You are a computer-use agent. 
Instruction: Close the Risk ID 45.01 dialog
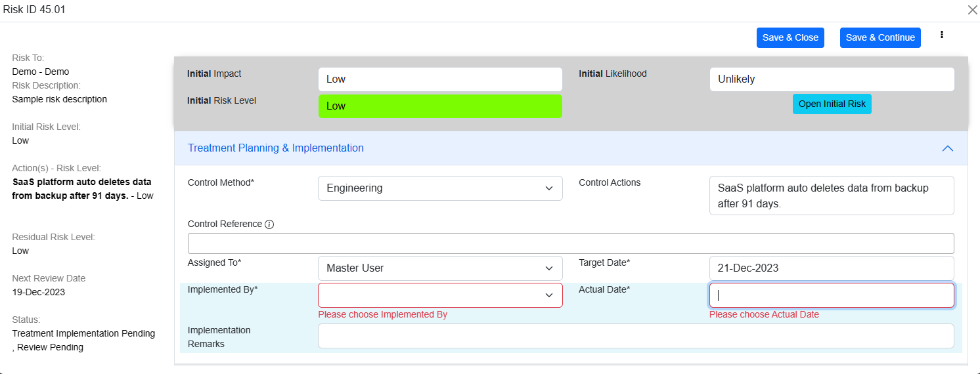coord(972,10)
